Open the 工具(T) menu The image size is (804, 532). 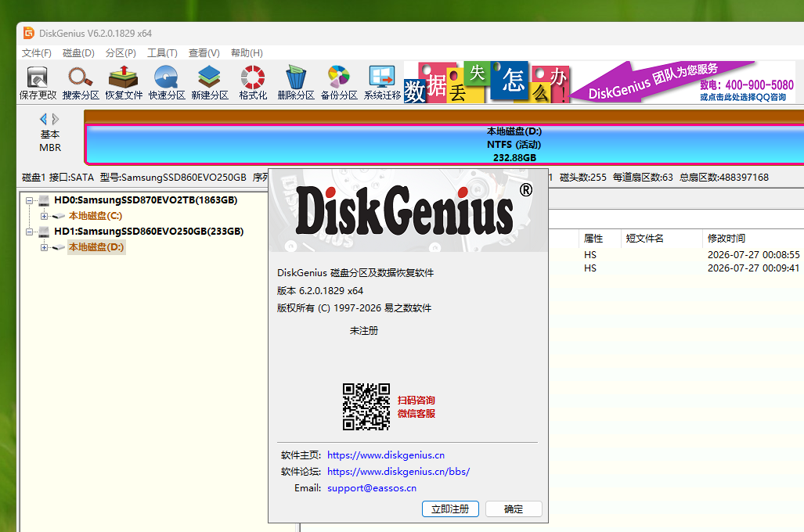point(162,52)
